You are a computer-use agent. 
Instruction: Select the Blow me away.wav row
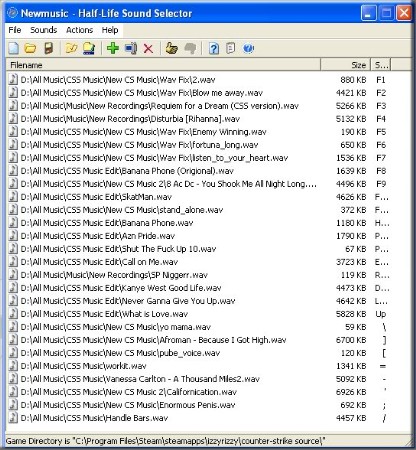click(x=142, y=93)
